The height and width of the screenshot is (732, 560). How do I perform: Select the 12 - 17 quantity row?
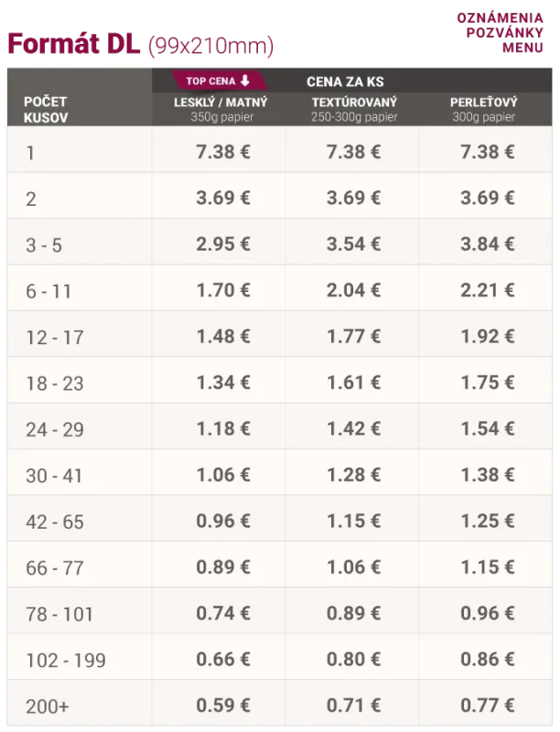click(x=55, y=338)
